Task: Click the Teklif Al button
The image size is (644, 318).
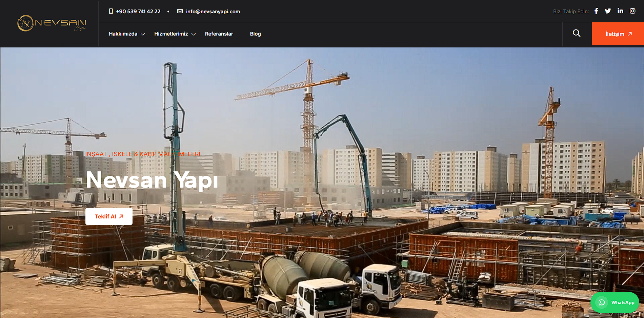Action: (x=109, y=216)
